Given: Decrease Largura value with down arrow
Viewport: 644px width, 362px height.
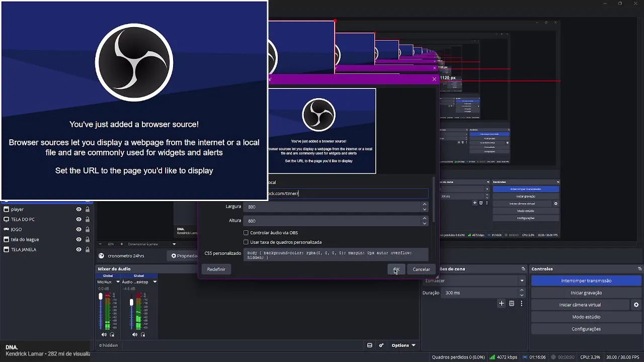Looking at the screenshot, I should click(425, 209).
